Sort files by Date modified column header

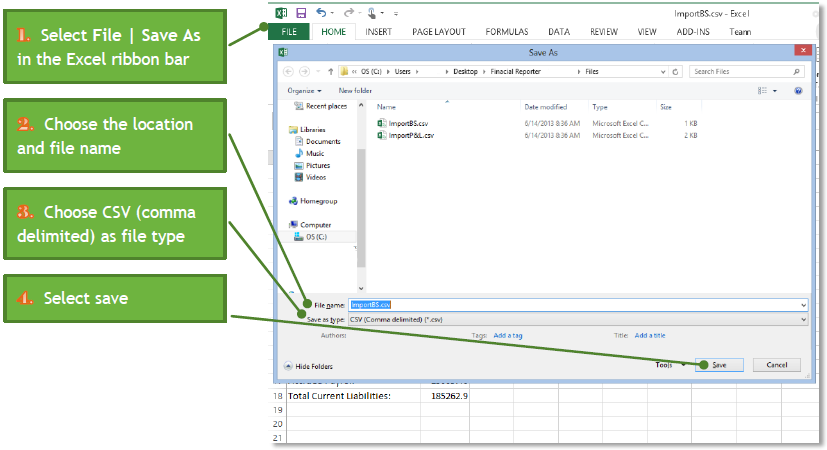coord(545,107)
